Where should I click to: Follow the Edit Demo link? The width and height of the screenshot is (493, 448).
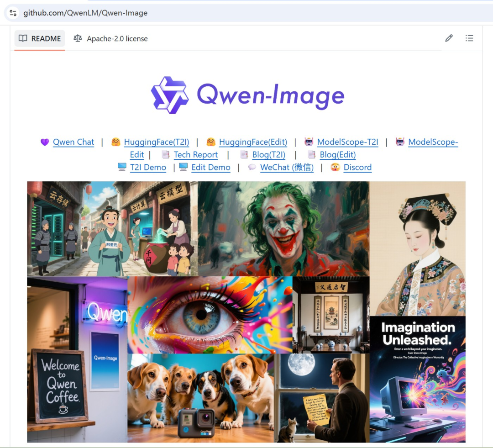(x=211, y=167)
